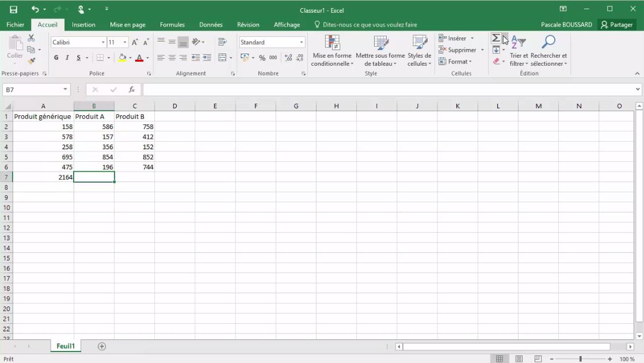Open the Insertion ribbon tab
Screen dimensions: 644x363
click(x=83, y=25)
